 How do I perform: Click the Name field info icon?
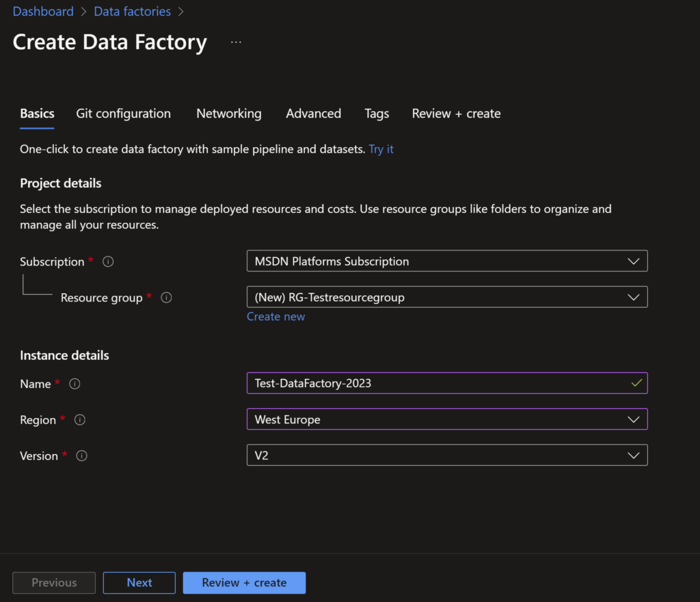tap(75, 384)
